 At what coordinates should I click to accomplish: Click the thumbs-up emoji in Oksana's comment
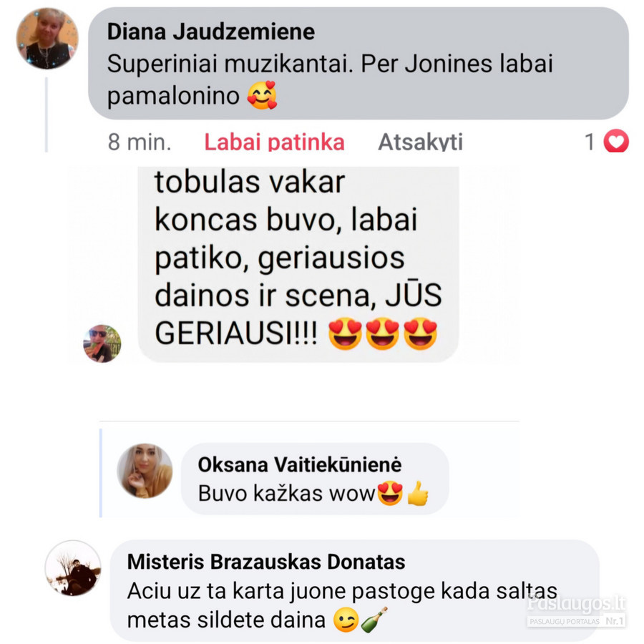click(418, 493)
